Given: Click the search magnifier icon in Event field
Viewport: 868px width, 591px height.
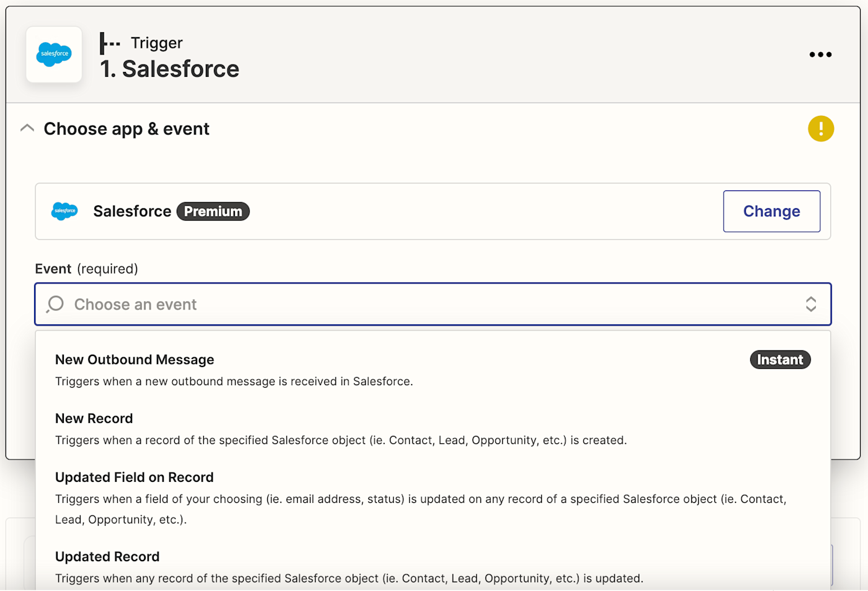Looking at the screenshot, I should (55, 304).
